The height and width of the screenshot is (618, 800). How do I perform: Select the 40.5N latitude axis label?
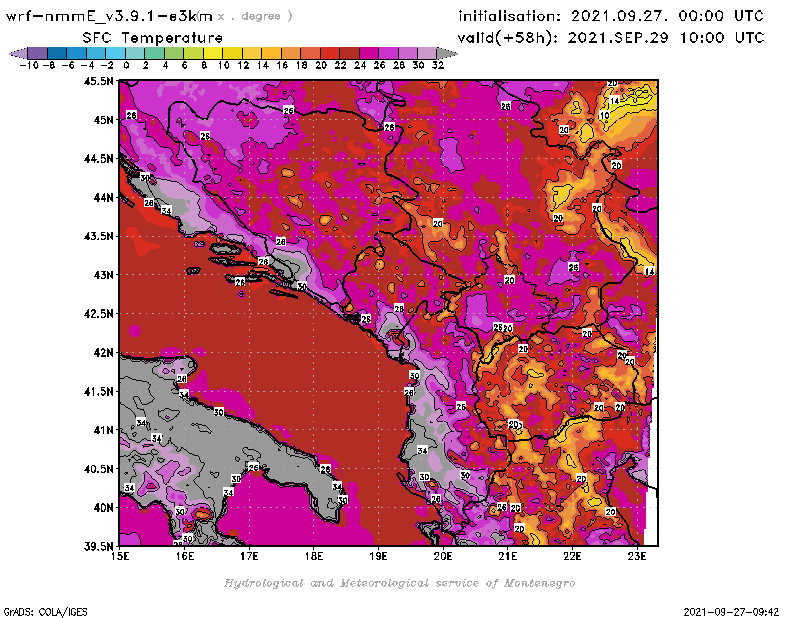point(98,469)
